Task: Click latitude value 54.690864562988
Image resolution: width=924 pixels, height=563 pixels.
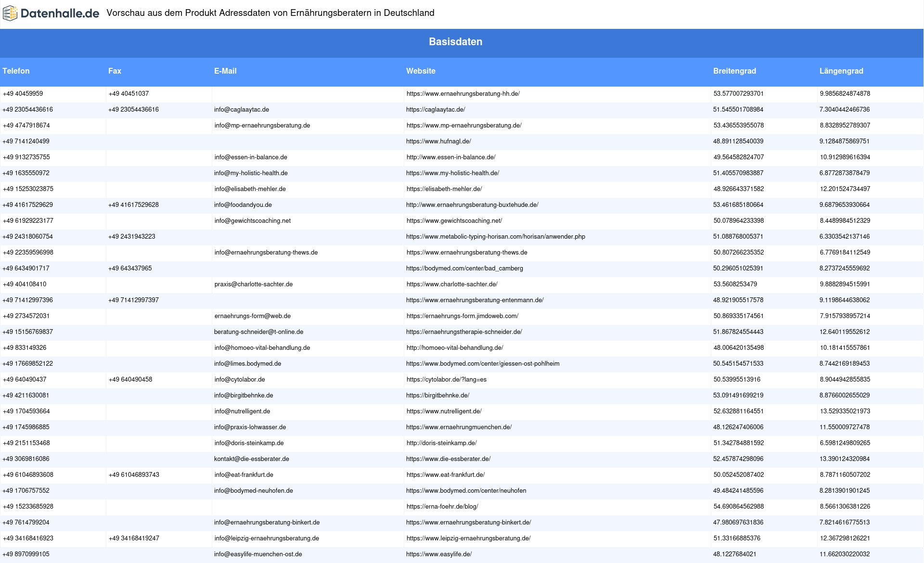Action: click(x=739, y=507)
